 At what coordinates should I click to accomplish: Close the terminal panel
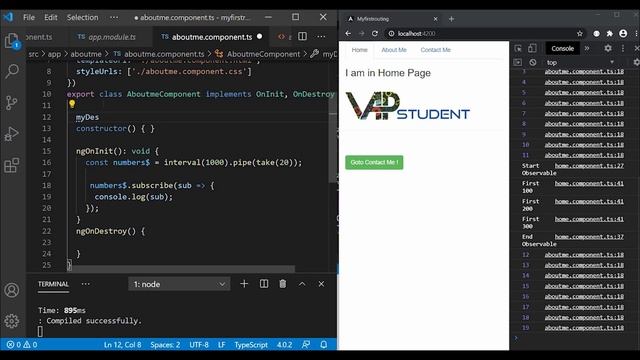pyautogui.click(x=321, y=284)
